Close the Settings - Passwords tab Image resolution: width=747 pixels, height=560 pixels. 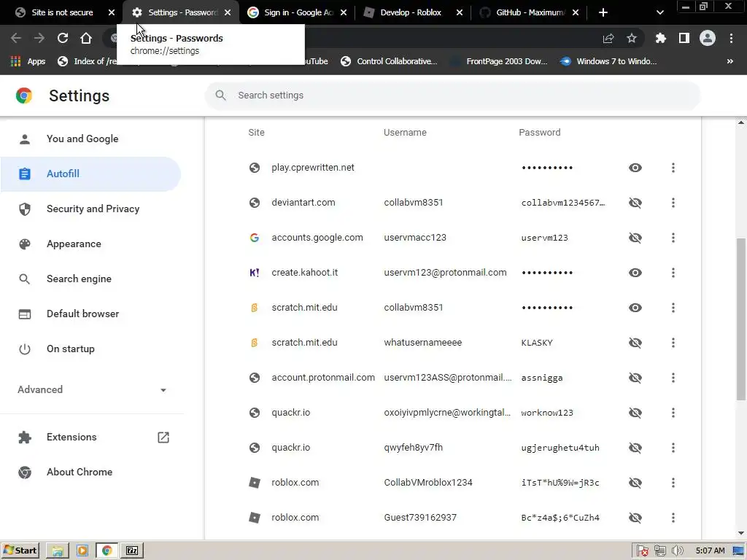pos(228,12)
